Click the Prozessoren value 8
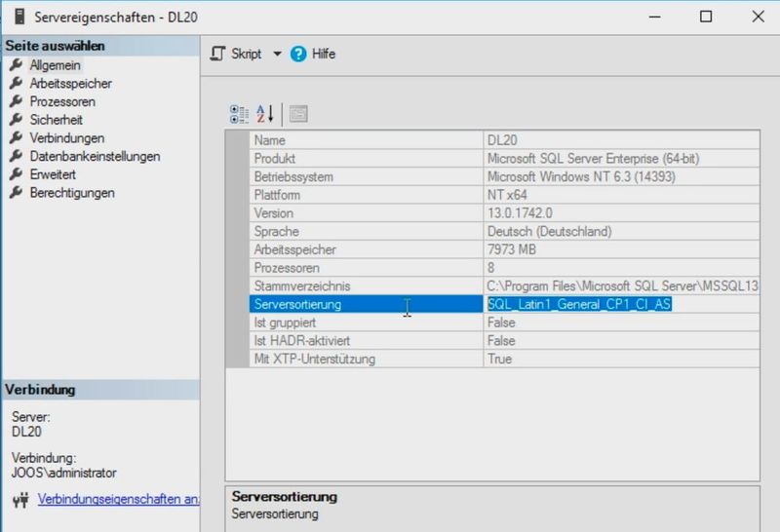Viewport: 780px width, 532px height. [x=621, y=268]
